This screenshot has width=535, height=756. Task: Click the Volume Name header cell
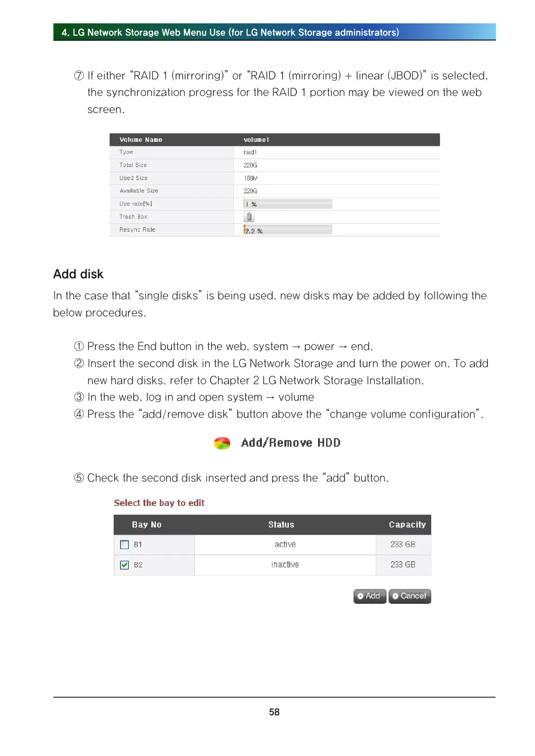click(141, 140)
